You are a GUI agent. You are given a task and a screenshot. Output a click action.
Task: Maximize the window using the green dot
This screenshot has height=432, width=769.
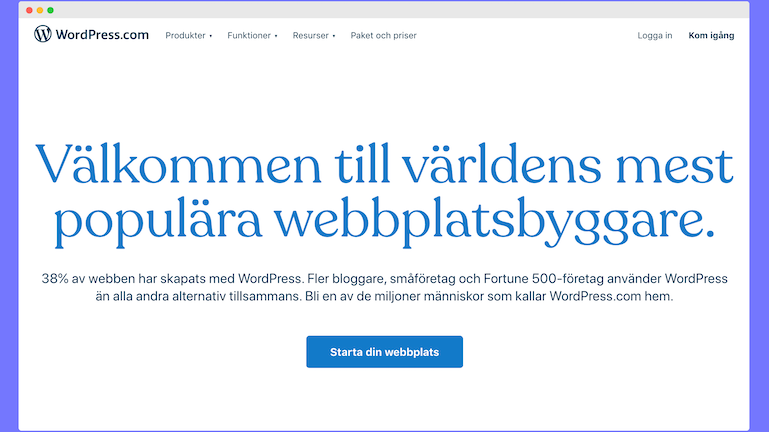click(51, 9)
